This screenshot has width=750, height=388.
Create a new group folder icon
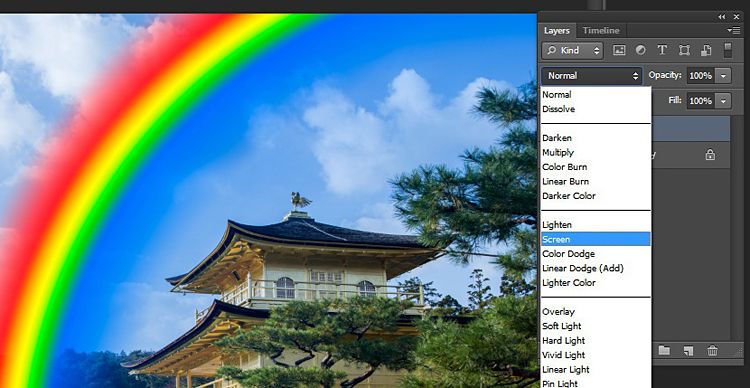pos(664,350)
